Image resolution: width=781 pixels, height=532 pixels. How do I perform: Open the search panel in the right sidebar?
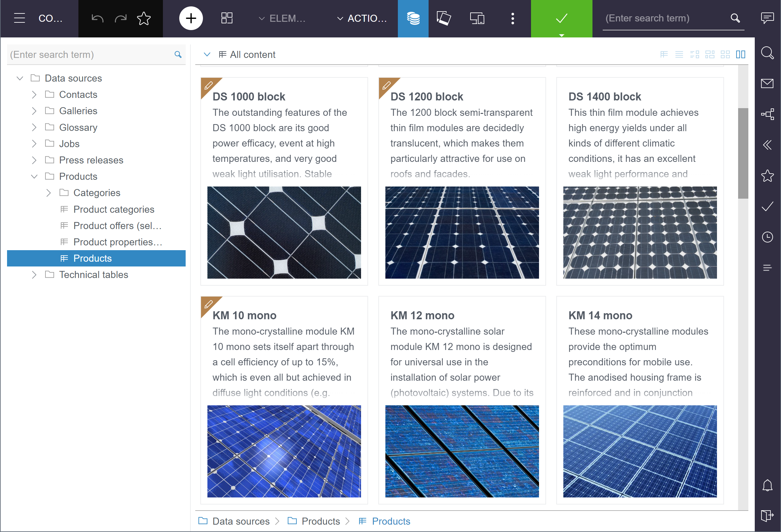[x=767, y=53]
